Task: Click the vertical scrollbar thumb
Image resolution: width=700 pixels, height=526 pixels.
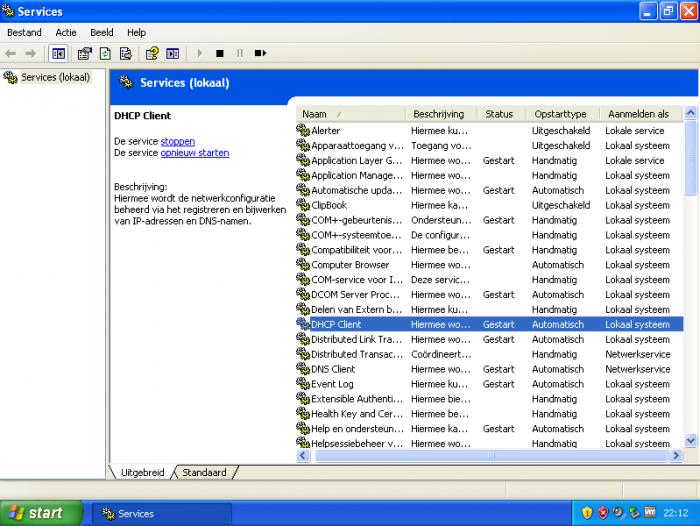Action: tap(691, 157)
